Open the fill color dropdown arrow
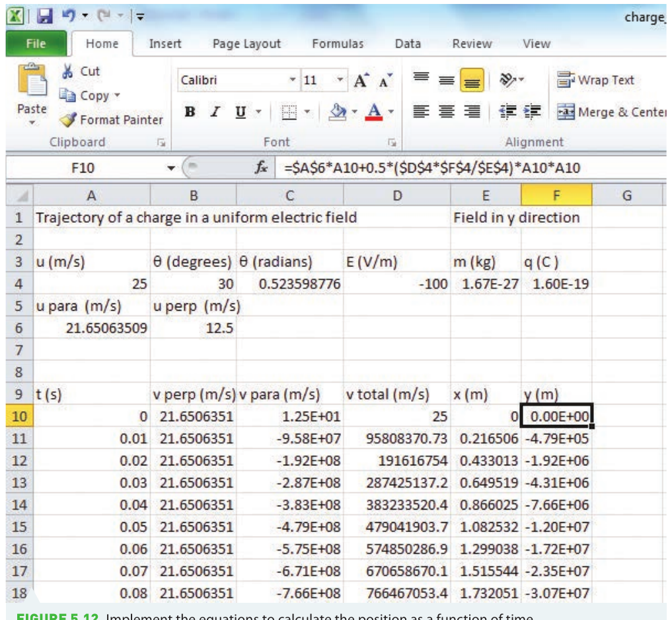 pos(354,112)
